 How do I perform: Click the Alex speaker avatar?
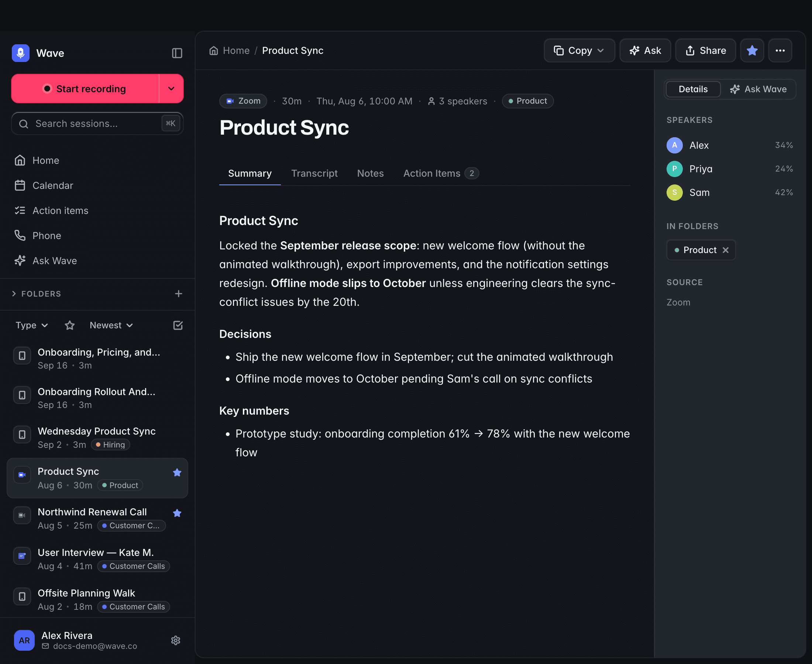point(675,145)
